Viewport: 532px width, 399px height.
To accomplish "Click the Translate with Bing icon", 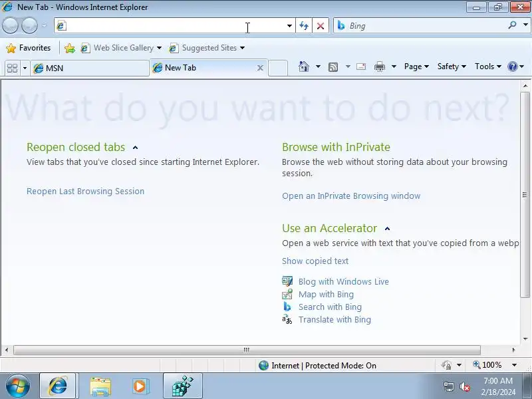I will (287, 319).
